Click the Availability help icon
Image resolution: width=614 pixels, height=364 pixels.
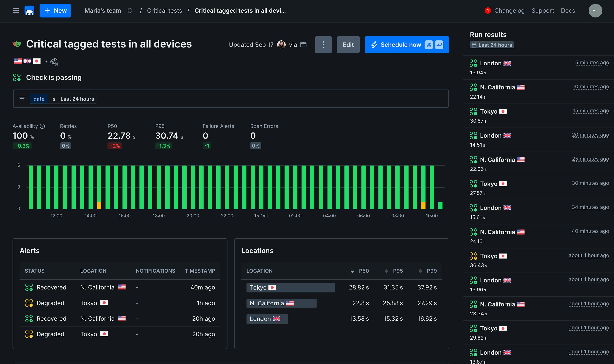[42, 126]
